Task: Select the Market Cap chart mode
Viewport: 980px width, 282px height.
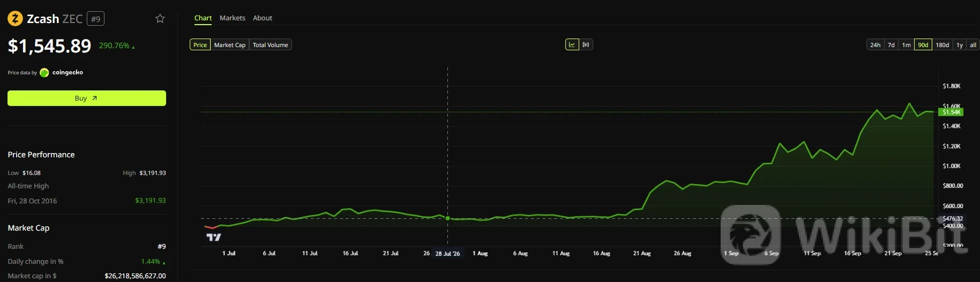Action: point(230,45)
